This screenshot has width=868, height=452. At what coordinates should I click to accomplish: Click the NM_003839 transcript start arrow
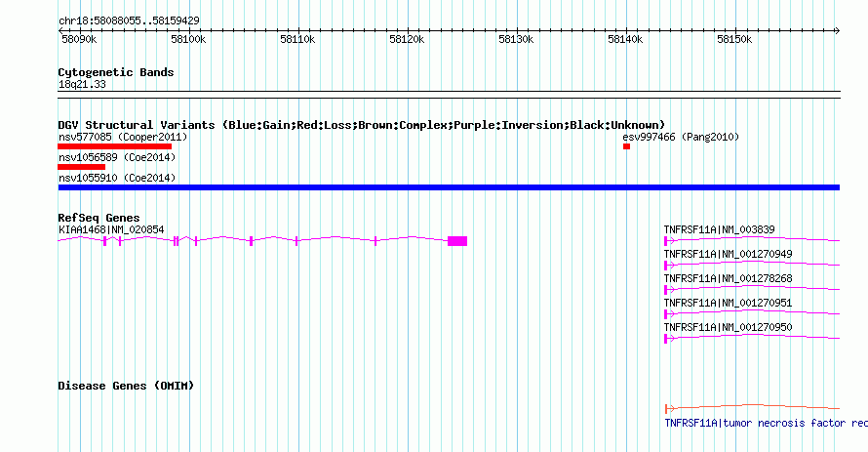tap(670, 241)
